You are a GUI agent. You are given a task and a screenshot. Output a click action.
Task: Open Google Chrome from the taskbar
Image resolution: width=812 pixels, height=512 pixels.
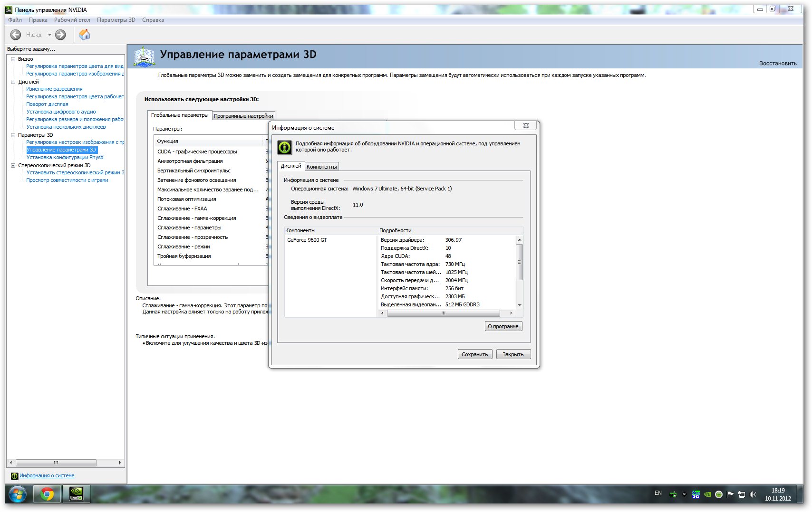(x=47, y=494)
